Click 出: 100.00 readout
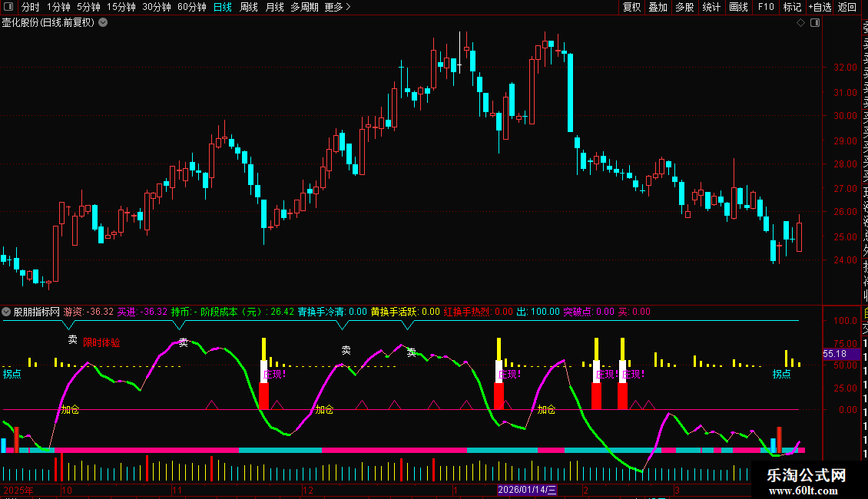Viewport: 868px width, 499px height. 538,312
